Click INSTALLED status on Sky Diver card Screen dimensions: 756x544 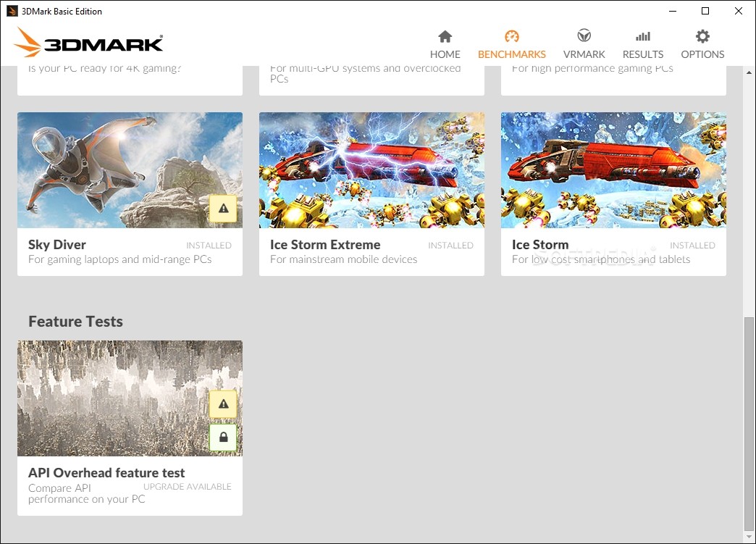[x=209, y=246]
